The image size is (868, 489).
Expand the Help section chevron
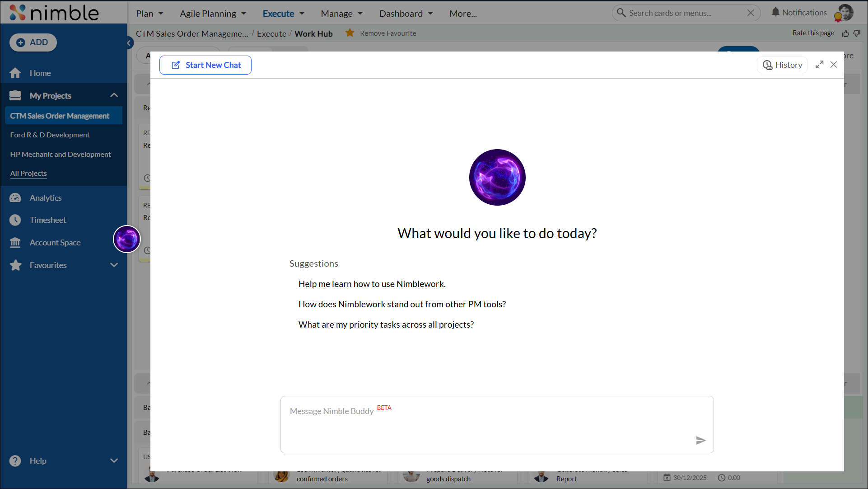pos(114,461)
